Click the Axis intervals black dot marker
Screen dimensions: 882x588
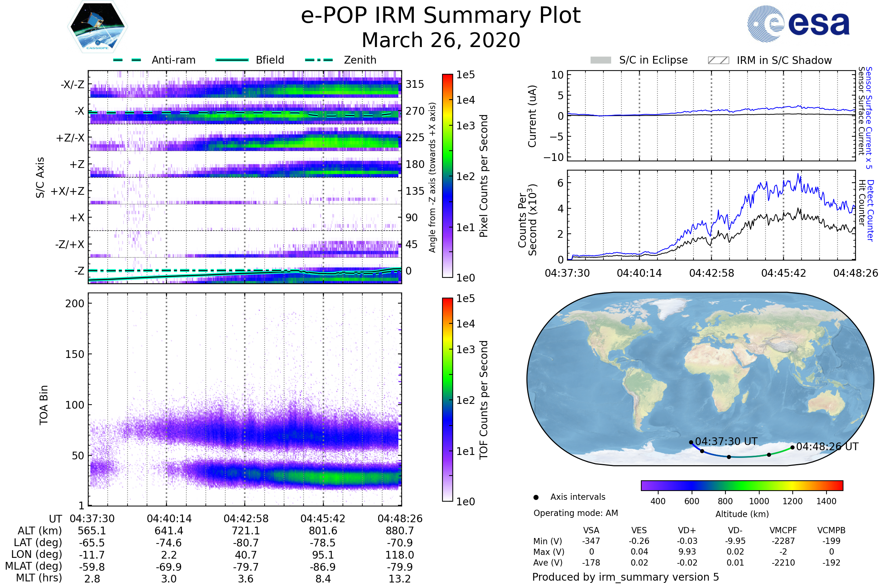(536, 497)
